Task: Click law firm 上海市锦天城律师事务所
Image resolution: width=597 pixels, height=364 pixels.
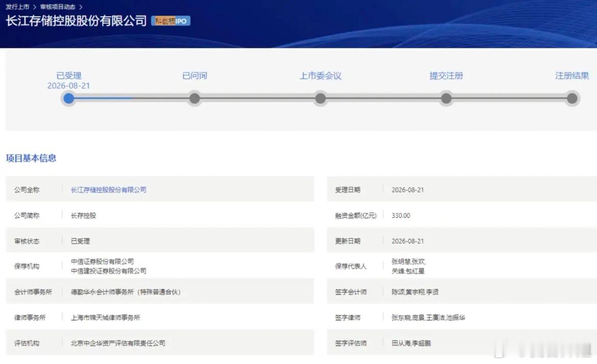Action: tap(106, 317)
